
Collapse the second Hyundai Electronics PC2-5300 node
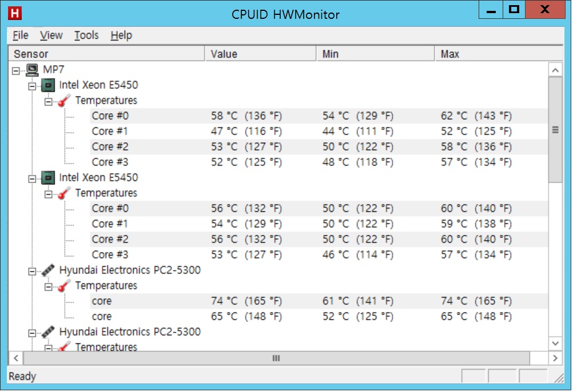click(x=32, y=333)
